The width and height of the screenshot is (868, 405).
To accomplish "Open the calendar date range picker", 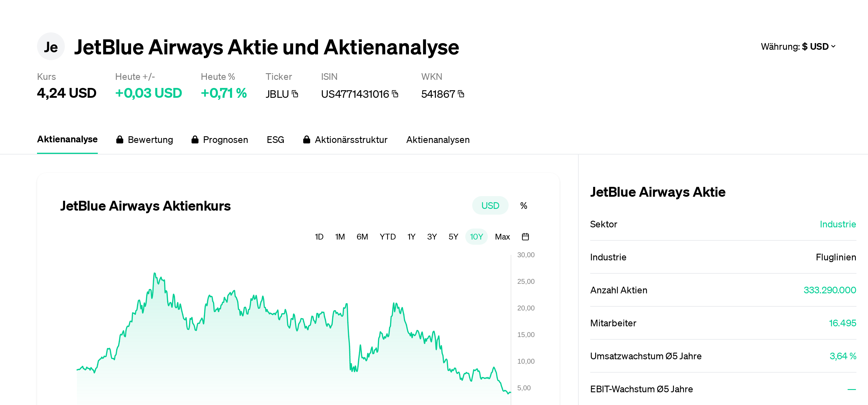I will tap(525, 237).
